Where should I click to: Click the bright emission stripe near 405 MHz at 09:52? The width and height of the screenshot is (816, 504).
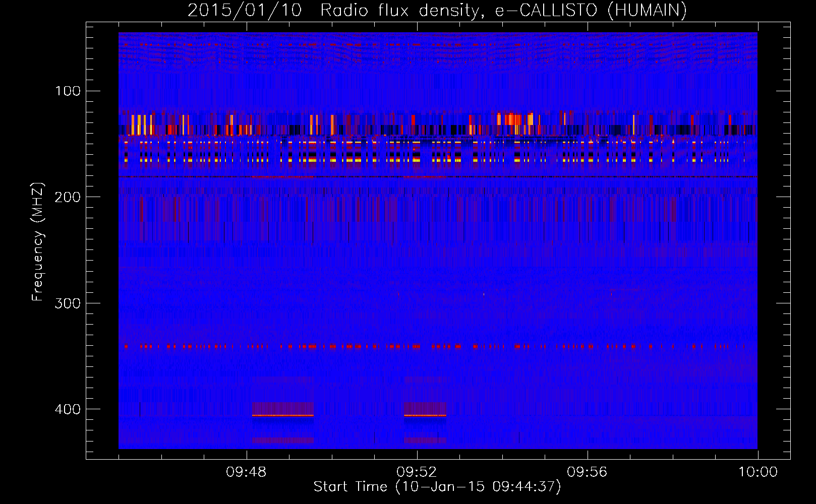point(425,415)
